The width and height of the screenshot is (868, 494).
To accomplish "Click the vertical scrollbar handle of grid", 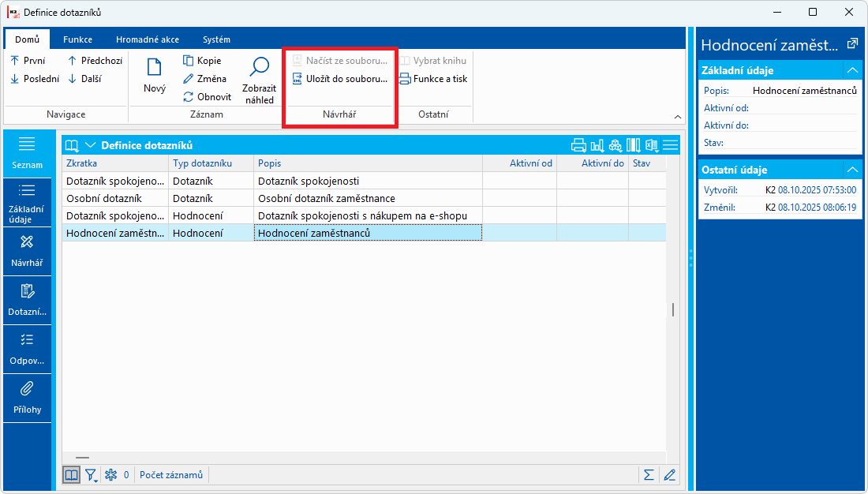I will [x=673, y=309].
